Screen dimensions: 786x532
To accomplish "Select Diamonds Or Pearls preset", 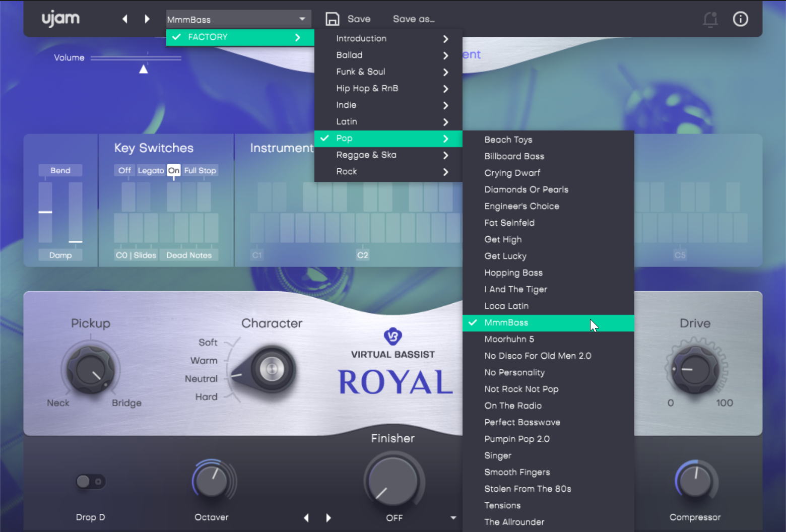I will (x=548, y=190).
